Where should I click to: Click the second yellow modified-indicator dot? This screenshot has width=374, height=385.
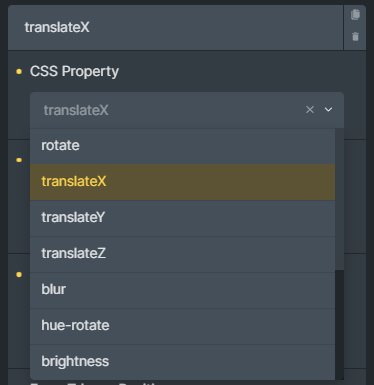[19, 160]
